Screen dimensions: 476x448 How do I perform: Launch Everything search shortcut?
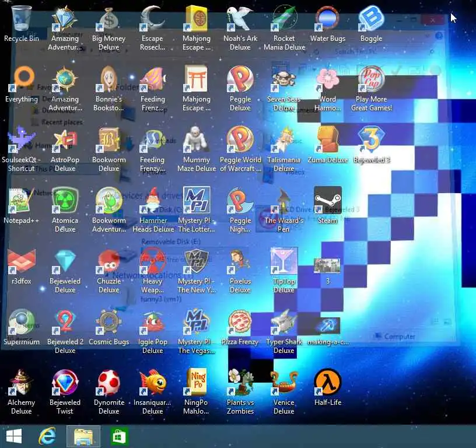(21, 79)
